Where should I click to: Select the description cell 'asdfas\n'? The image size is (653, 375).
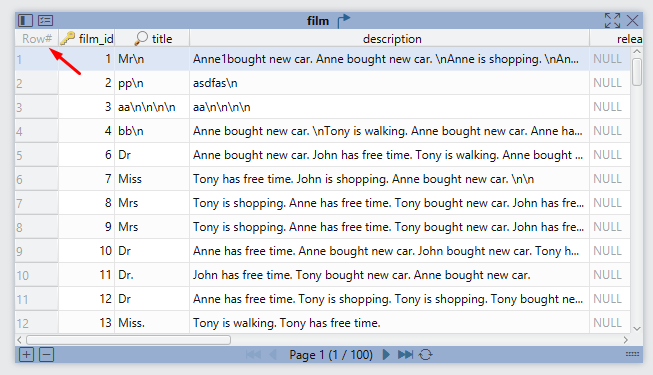(x=389, y=83)
